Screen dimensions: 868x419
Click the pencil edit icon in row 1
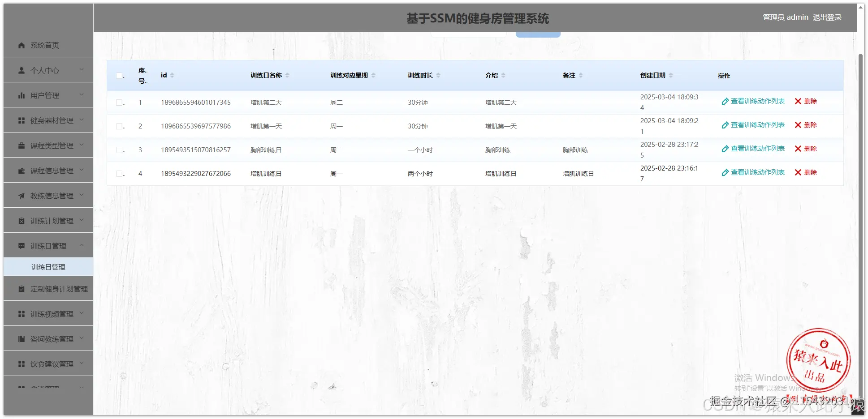click(725, 102)
